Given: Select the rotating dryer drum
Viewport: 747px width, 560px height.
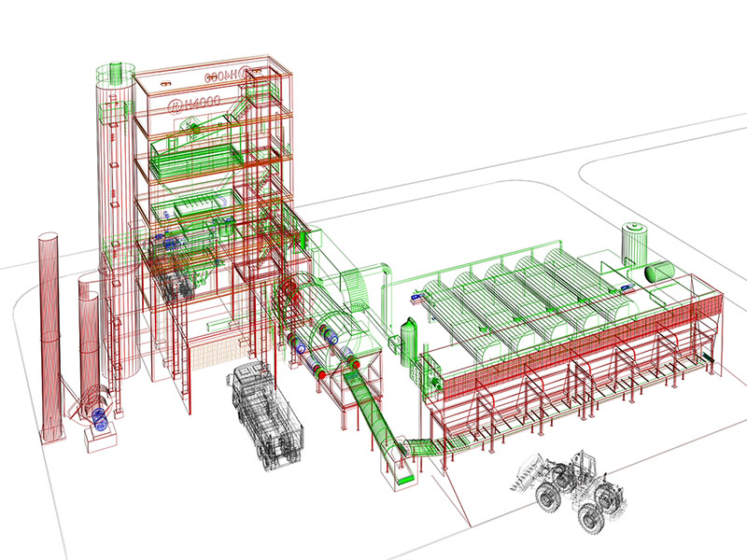Looking at the screenshot, I should coord(322,341).
